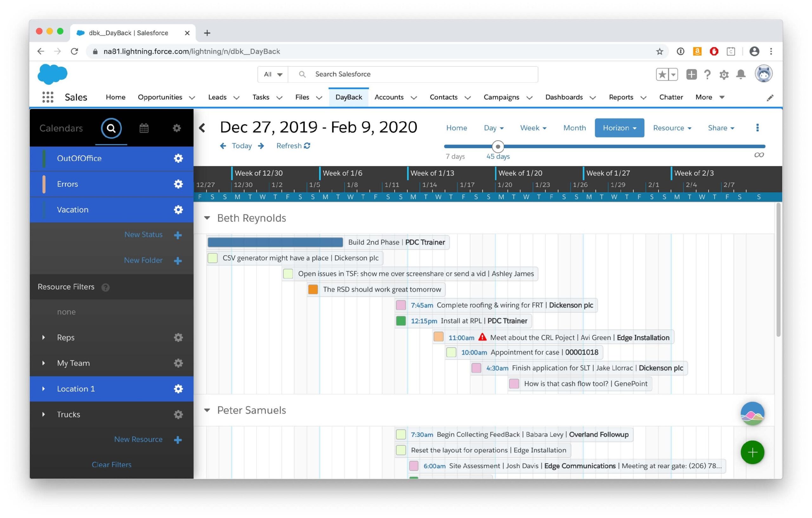Toggle the Errors calendar selection
This screenshot has height=518, width=812.
point(67,184)
